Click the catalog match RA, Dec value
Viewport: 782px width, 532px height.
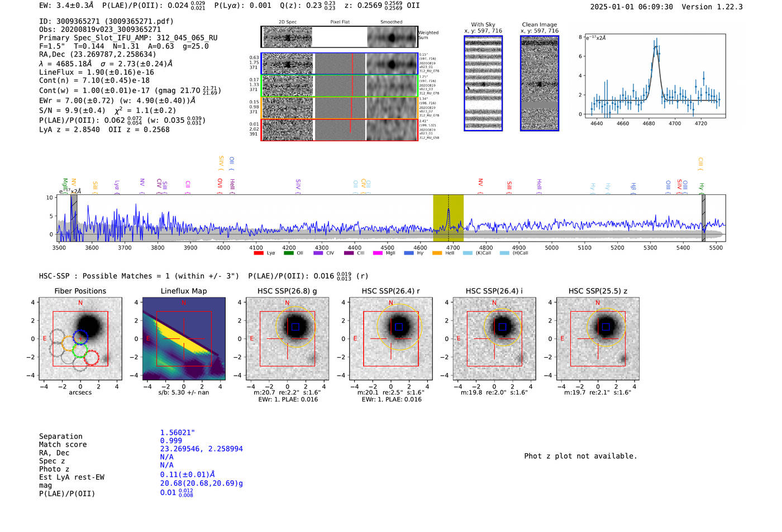pyautogui.click(x=201, y=449)
